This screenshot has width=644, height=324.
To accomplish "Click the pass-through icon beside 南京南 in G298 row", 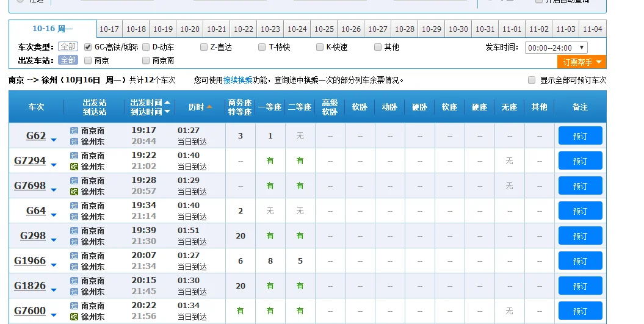I will (74, 231).
